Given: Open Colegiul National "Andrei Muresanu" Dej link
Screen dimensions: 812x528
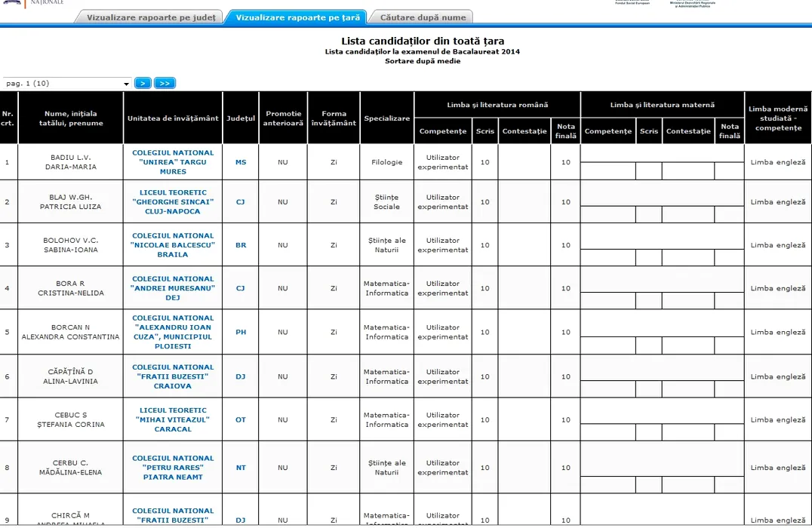Looking at the screenshot, I should [x=173, y=288].
